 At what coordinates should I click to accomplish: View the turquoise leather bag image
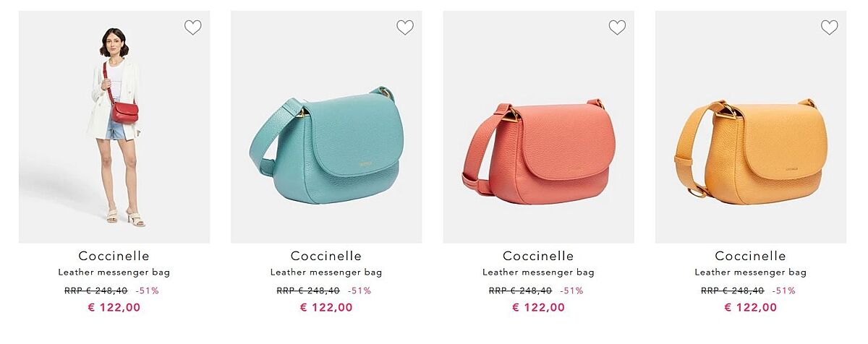pos(326,126)
